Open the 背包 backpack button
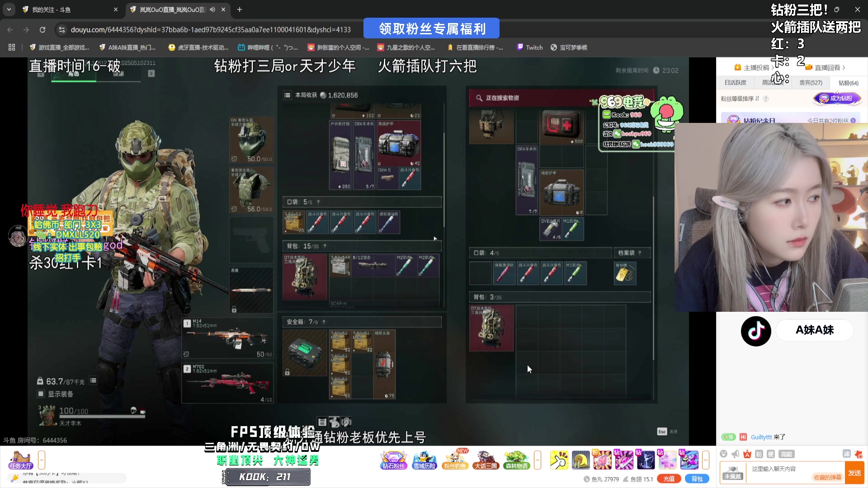Screen dimensions: 868x488 click(x=697, y=479)
